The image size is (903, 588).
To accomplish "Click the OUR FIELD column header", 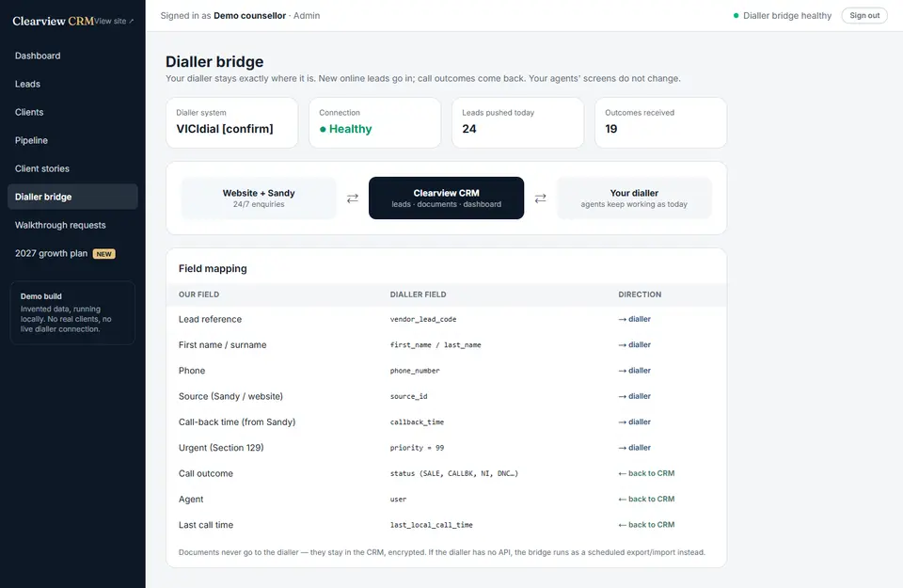I will click(x=198, y=294).
